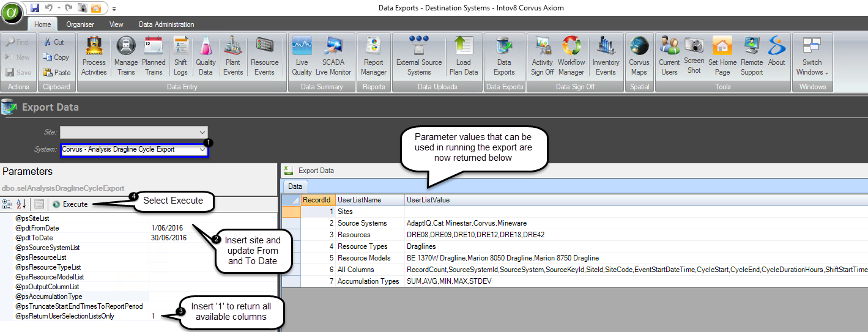
Task: Take a Screen Shot
Action: pos(694,56)
